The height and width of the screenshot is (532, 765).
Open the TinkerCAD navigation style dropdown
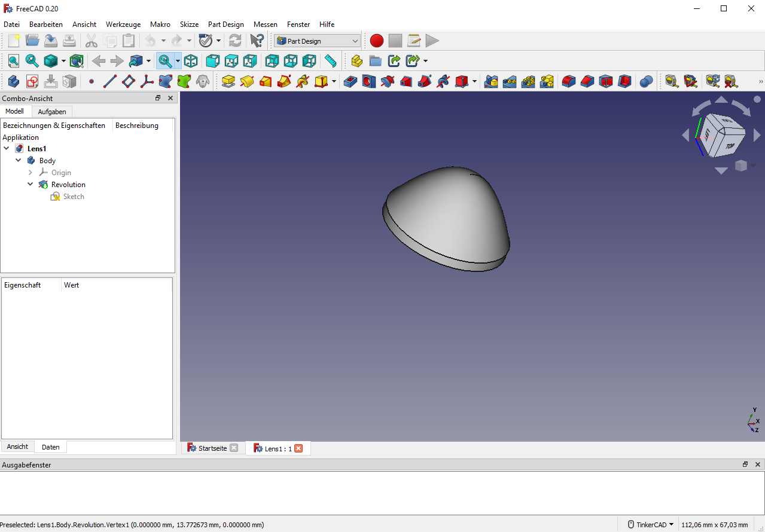651,525
